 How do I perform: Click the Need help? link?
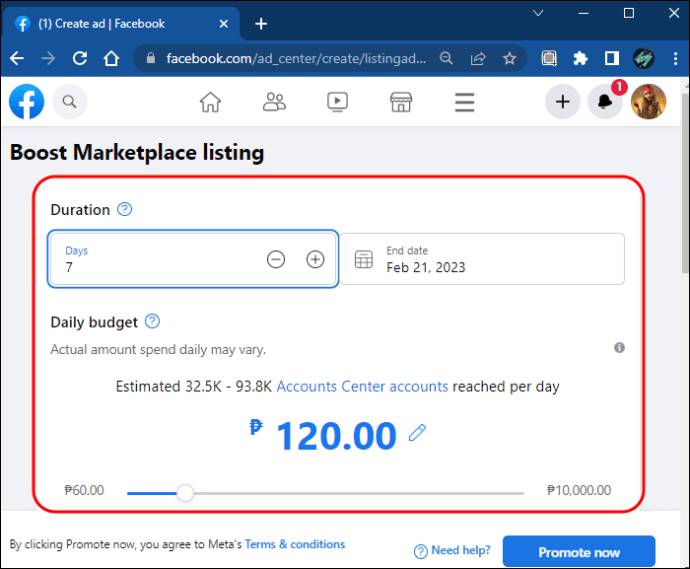click(x=452, y=551)
